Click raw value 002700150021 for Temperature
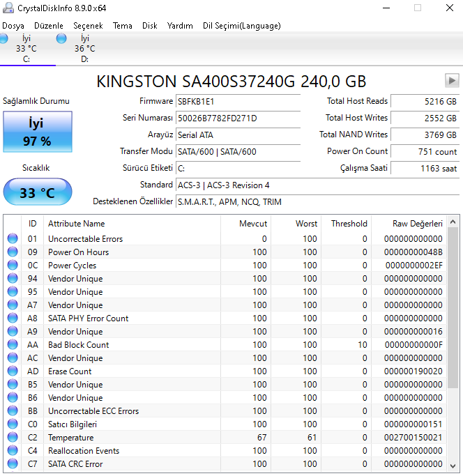Image resolution: width=463 pixels, height=476 pixels. (413, 438)
